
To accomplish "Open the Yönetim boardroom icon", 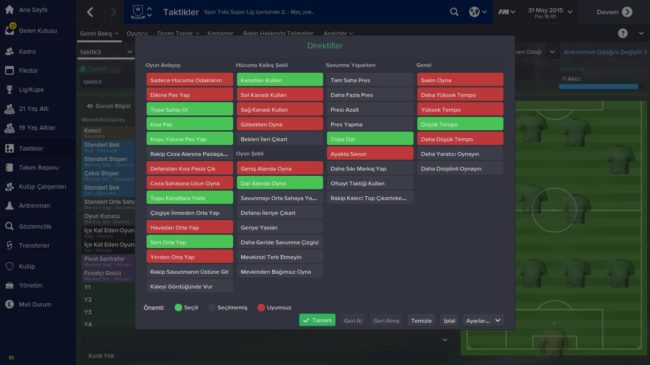I will point(9,285).
